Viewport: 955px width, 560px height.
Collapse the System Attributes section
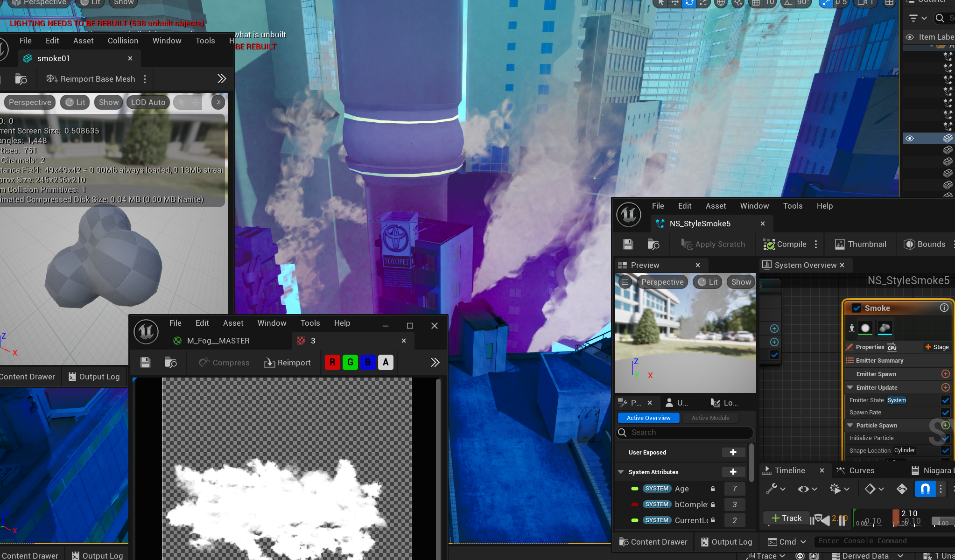pos(621,472)
